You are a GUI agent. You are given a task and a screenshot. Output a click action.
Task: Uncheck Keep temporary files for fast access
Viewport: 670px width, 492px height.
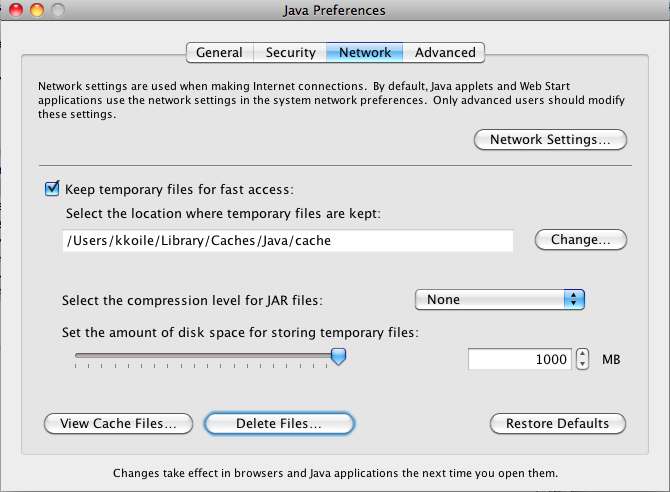(x=52, y=189)
